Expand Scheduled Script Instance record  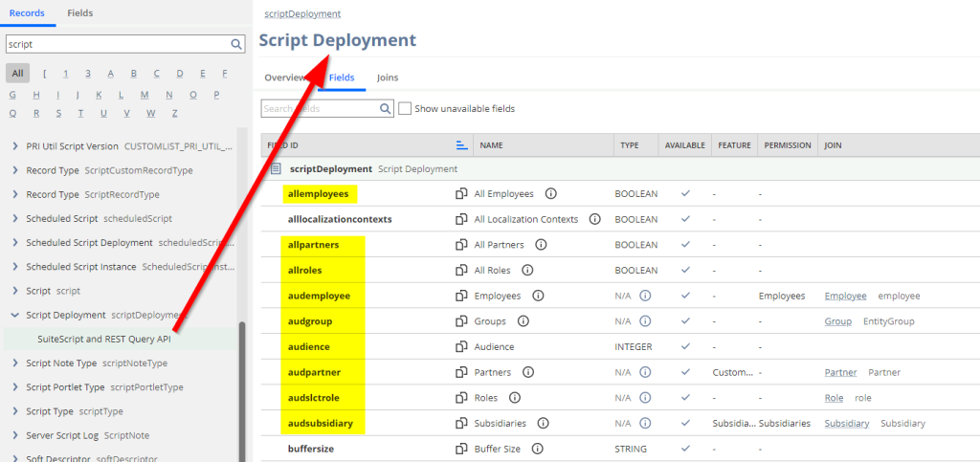point(15,267)
